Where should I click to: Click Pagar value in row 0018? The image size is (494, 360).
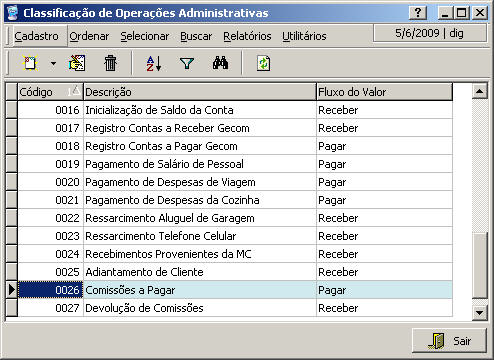pos(384,146)
